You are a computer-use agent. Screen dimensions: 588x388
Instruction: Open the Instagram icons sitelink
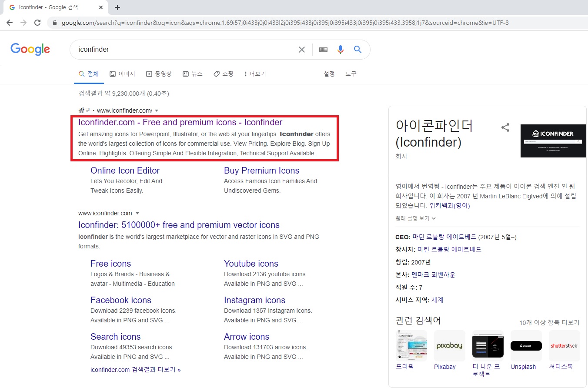click(254, 300)
